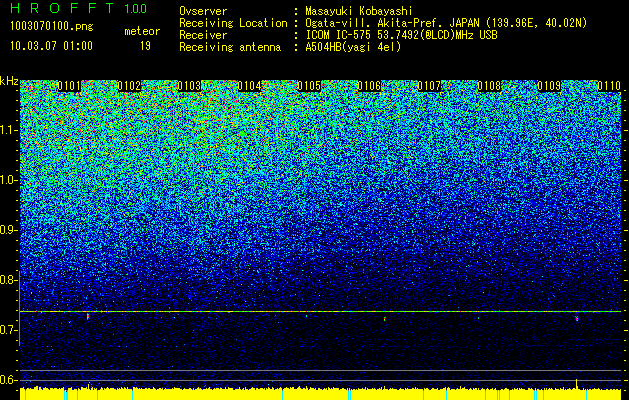
Task: Select the 0107 time marker
Action: tap(429, 86)
